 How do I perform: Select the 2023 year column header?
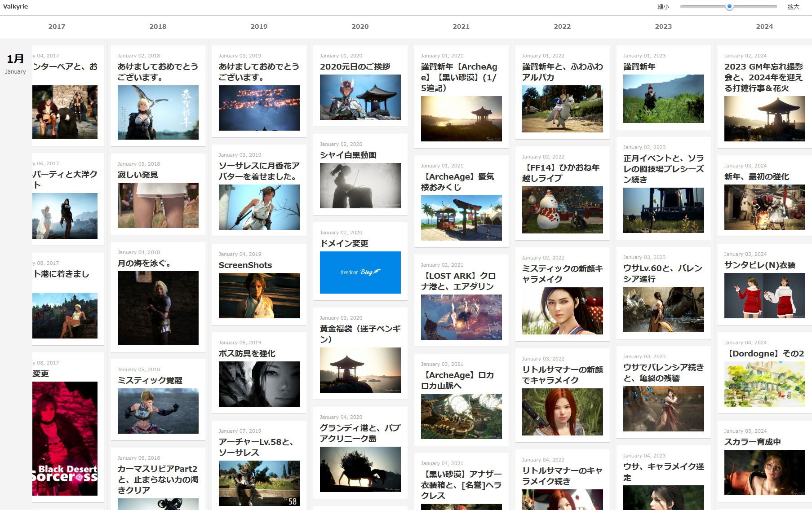point(664,26)
